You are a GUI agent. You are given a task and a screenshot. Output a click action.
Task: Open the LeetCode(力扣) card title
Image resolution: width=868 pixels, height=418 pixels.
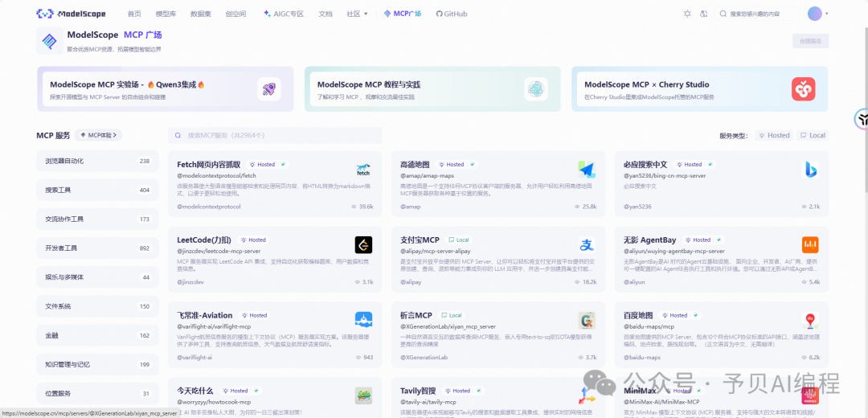(x=205, y=240)
